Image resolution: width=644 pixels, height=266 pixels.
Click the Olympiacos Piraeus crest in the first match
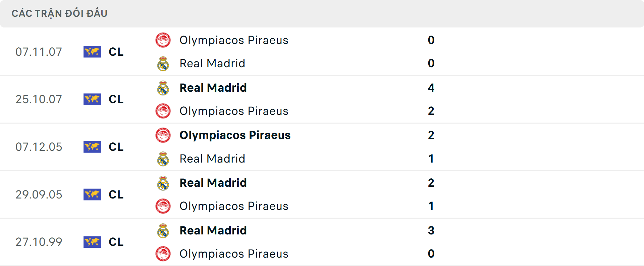pyautogui.click(x=163, y=40)
